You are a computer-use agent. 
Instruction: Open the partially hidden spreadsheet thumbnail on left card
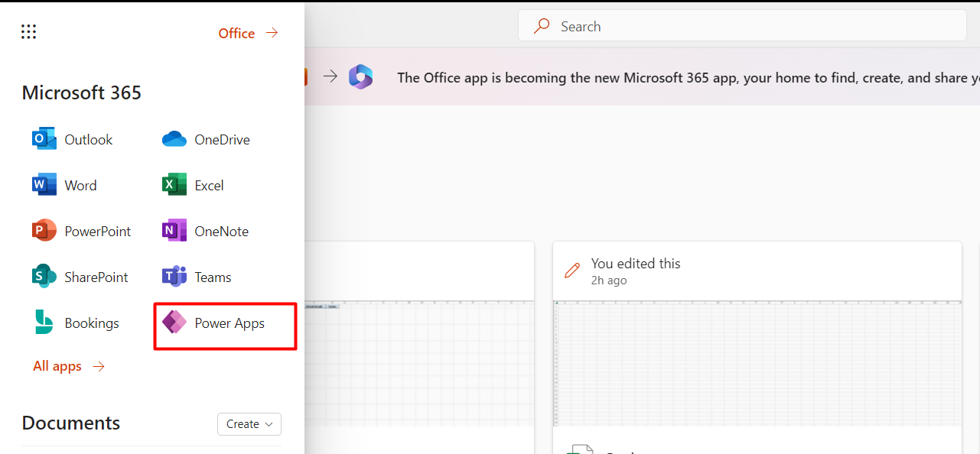point(419,363)
